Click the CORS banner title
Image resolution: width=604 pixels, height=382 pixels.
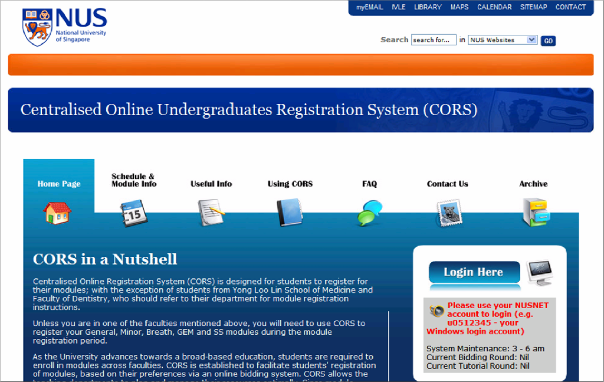[249, 110]
